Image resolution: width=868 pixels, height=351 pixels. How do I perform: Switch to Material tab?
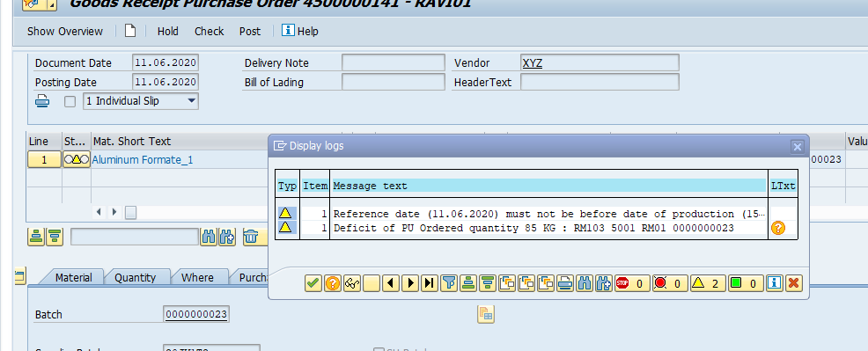[73, 277]
